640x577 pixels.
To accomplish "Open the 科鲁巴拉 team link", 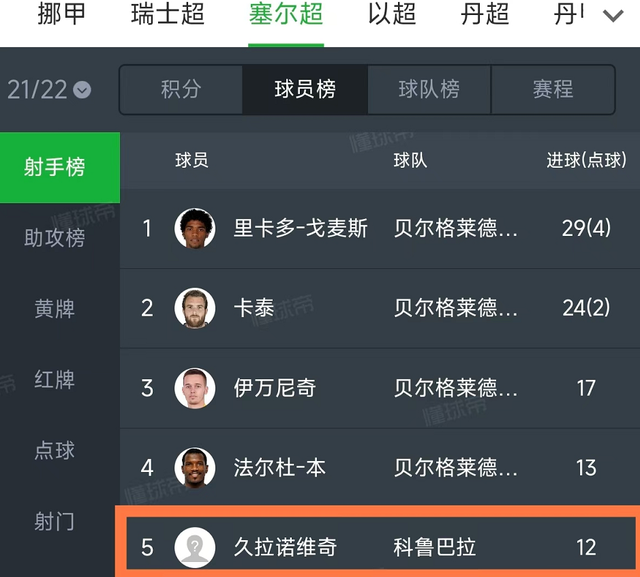I will coord(434,547).
